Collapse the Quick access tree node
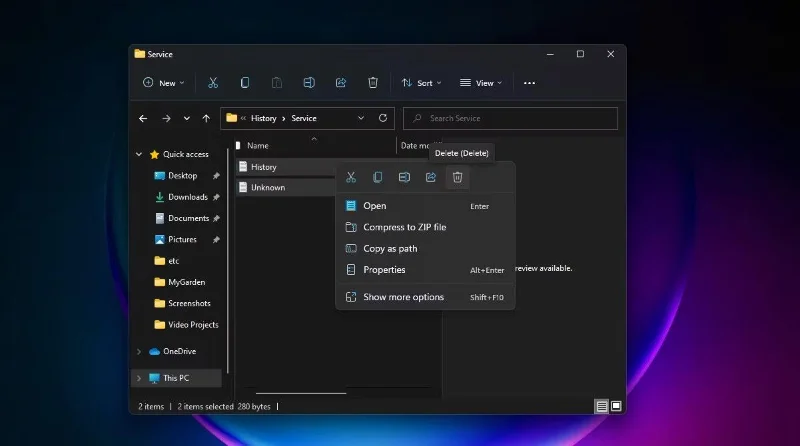Image resolution: width=800 pixels, height=446 pixels. tap(139, 154)
